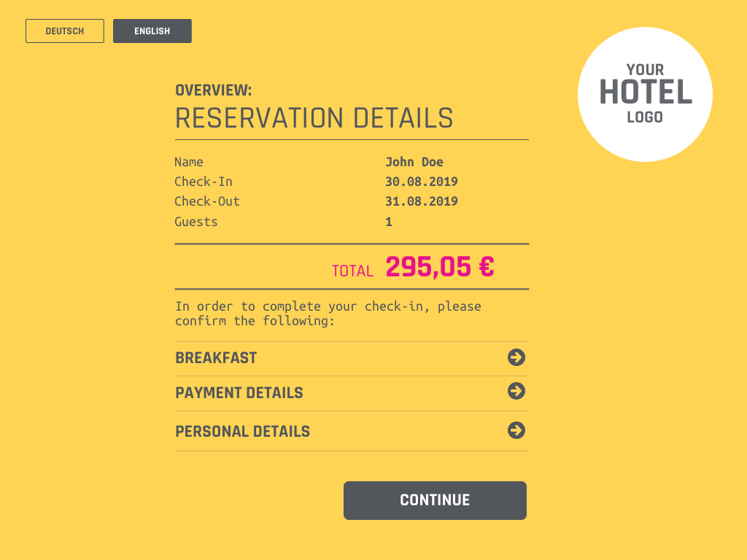The height and width of the screenshot is (560, 747).
Task: Open the Personal Details label
Action: (242, 432)
